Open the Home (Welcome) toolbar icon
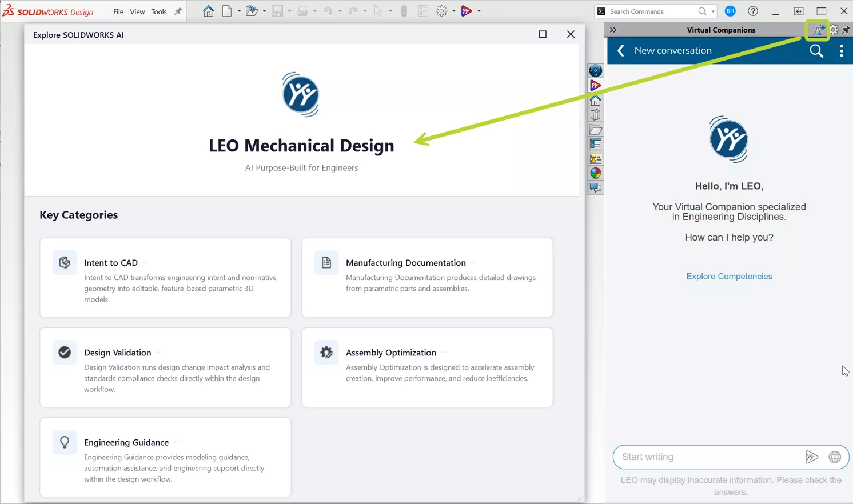 click(x=209, y=11)
